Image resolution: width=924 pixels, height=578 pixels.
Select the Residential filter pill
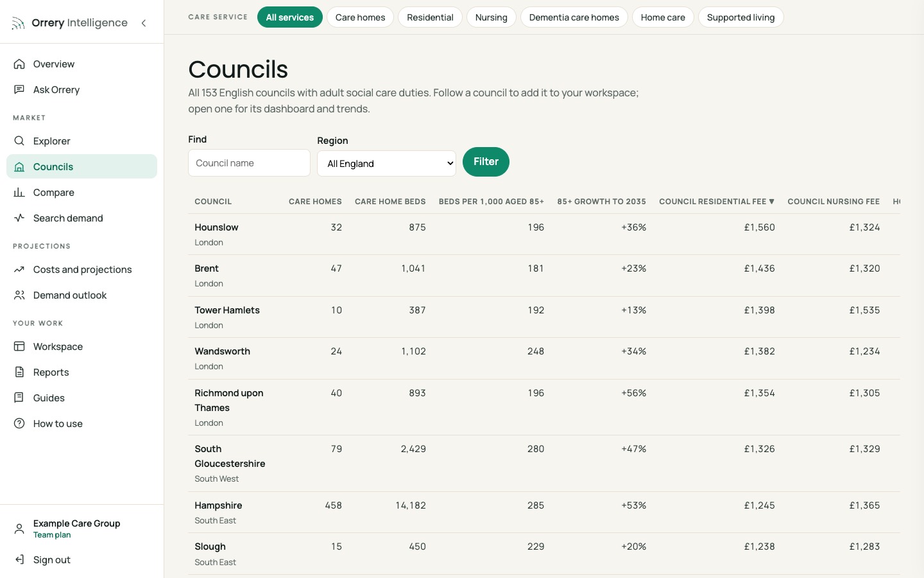(430, 17)
